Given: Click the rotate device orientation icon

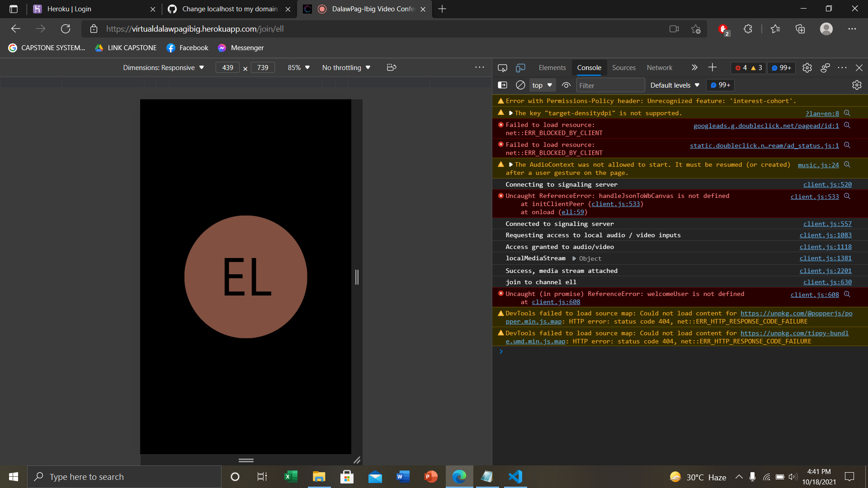Looking at the screenshot, I should [392, 67].
